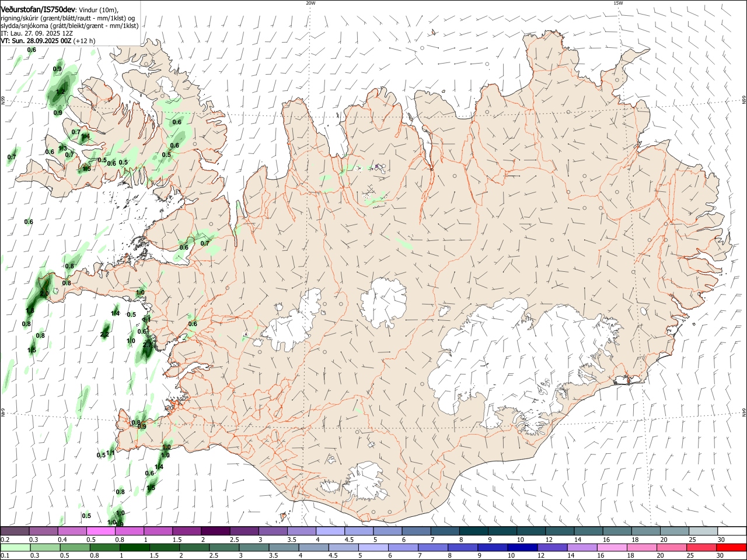Select upper scale swatch between 3.5 and 4
Image resolution: width=747 pixels, height=560 pixels.
(301, 531)
